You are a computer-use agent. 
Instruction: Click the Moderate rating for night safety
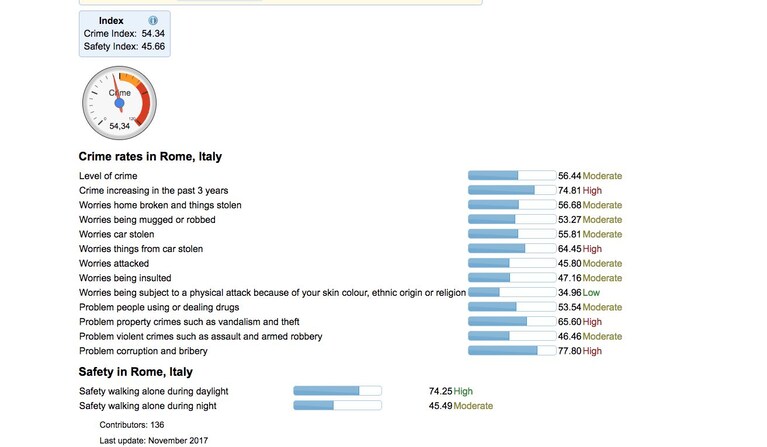473,405
